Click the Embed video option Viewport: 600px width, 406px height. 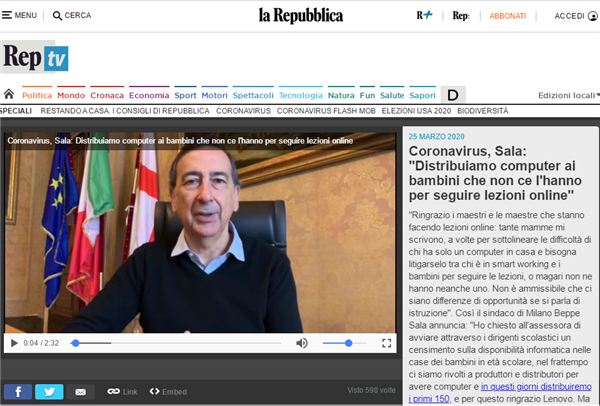[168, 391]
